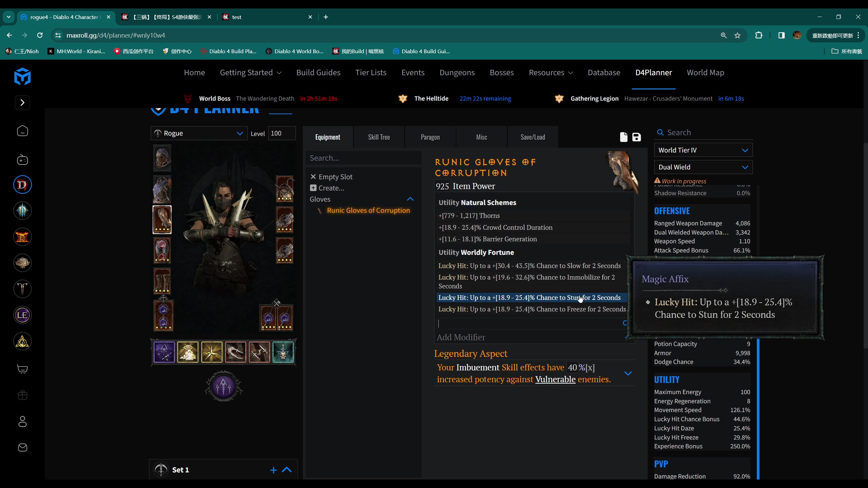
Task: Expand the left sidebar with the arrow button
Action: pos(22,103)
